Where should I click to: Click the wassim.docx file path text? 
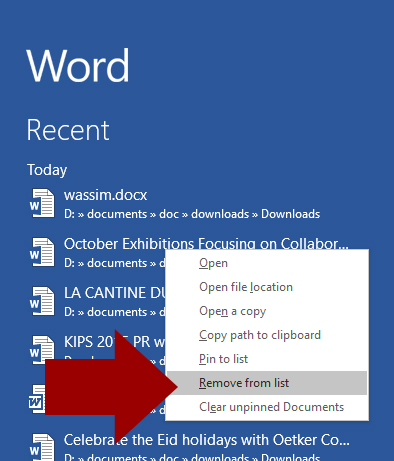point(192,214)
